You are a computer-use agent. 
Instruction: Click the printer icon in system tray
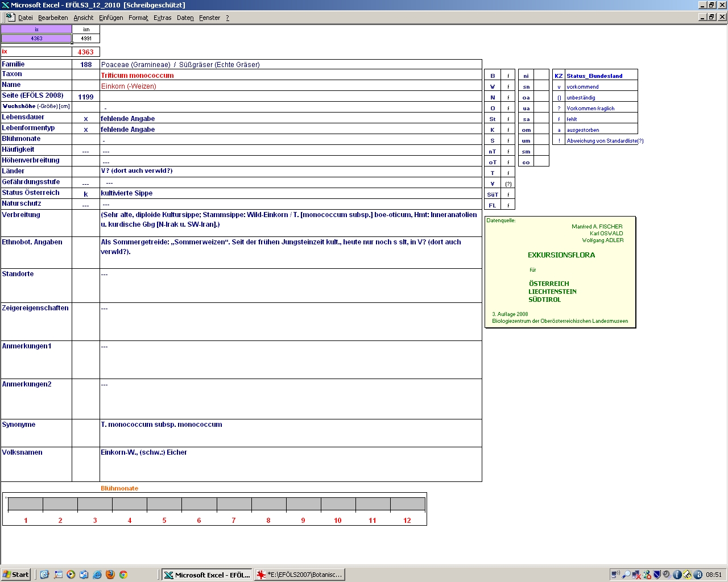(x=688, y=575)
